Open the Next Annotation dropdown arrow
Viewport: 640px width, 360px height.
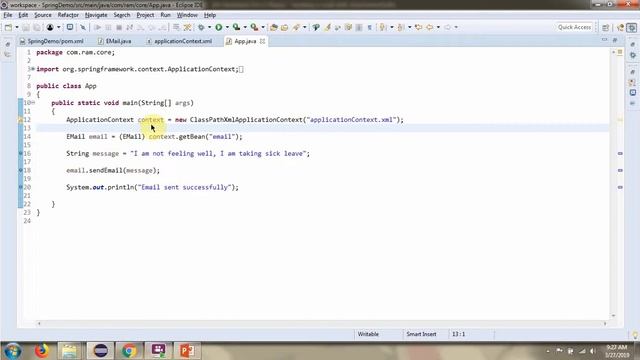pos(391,27)
